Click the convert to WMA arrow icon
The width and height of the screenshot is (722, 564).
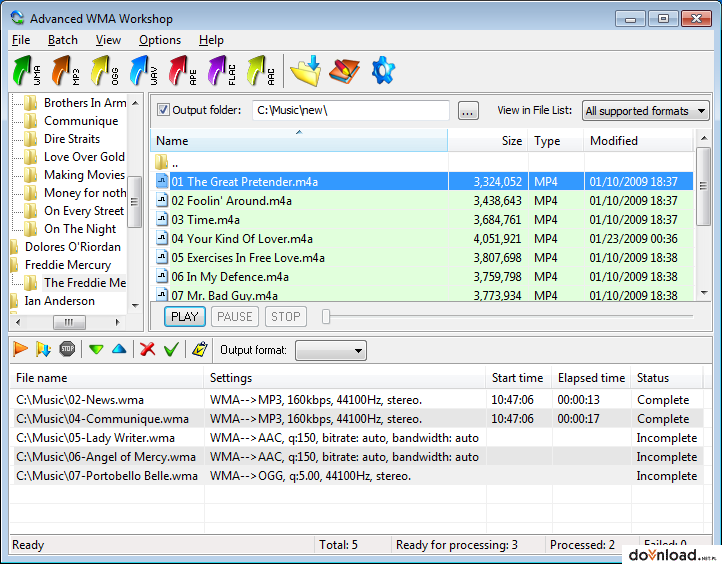coord(27,70)
